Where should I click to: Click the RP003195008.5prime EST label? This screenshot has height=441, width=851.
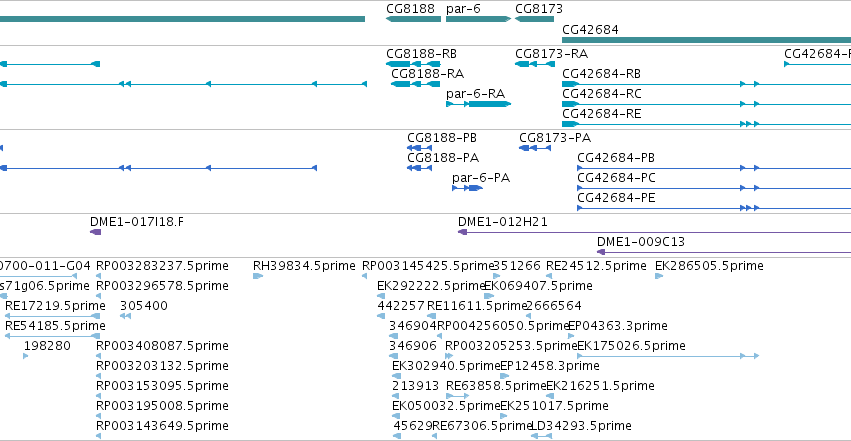click(x=162, y=406)
